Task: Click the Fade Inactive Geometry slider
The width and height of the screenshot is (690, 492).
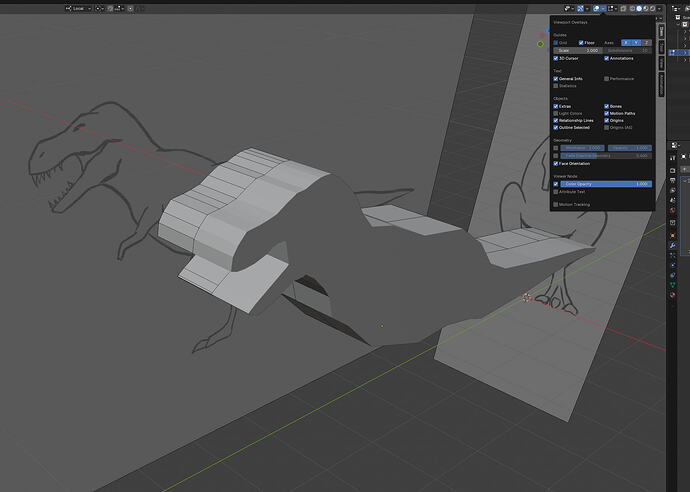Action: point(606,156)
